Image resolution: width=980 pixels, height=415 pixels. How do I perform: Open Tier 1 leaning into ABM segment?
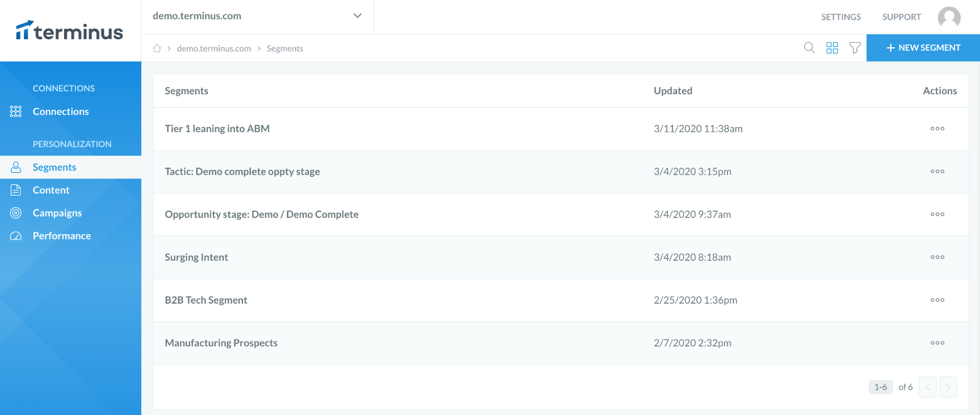click(217, 129)
